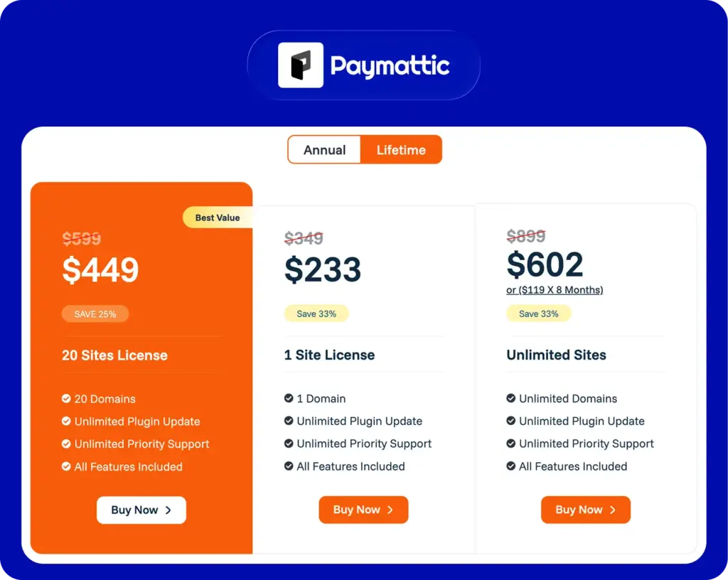Click the arrow icon on the $449 Buy Now button

click(x=168, y=510)
